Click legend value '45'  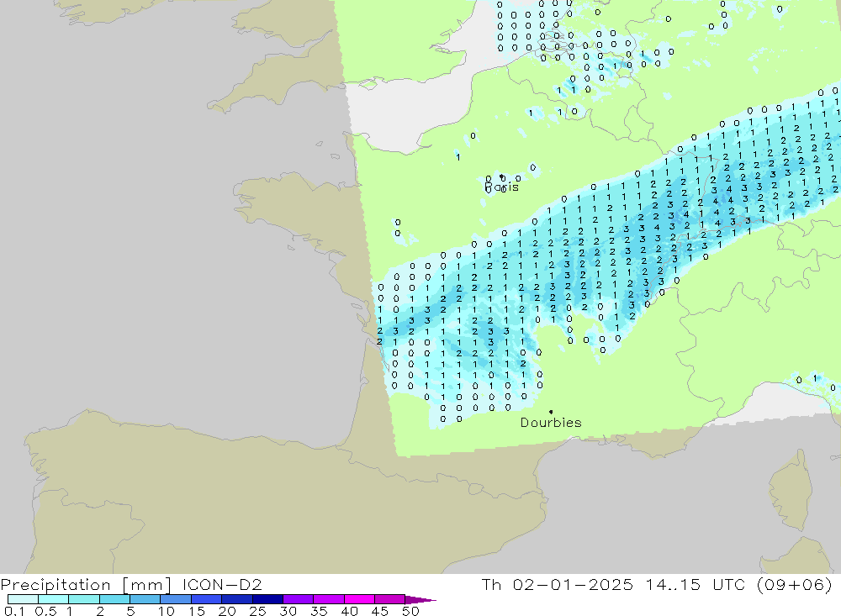point(380,611)
